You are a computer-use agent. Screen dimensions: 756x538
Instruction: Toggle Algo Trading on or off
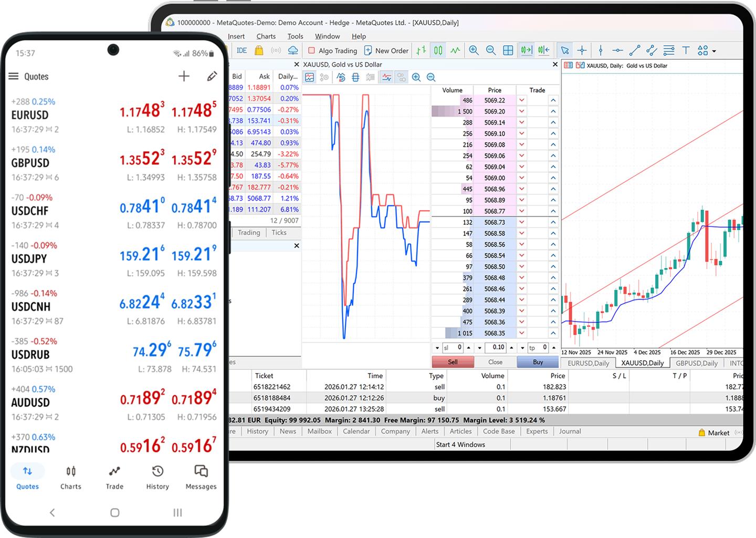[332, 50]
